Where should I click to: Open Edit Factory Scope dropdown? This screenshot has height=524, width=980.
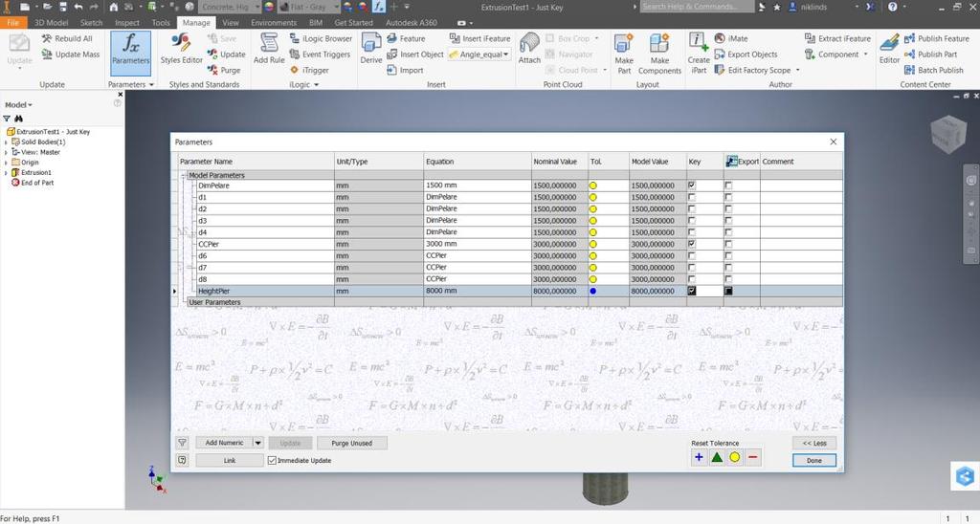(797, 70)
